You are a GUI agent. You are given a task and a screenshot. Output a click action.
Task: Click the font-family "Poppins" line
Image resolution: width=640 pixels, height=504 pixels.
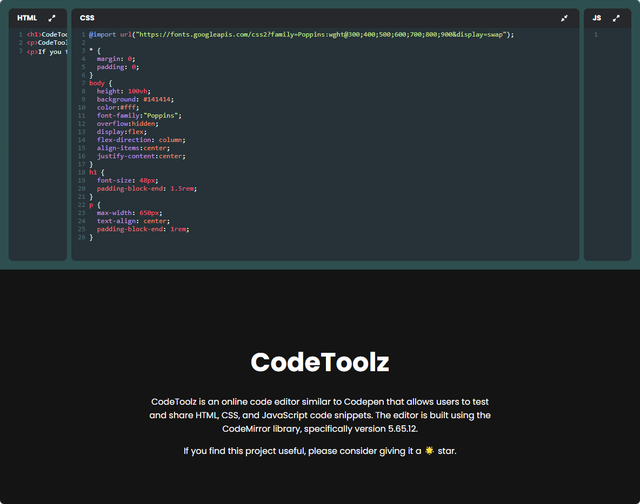[139, 115]
